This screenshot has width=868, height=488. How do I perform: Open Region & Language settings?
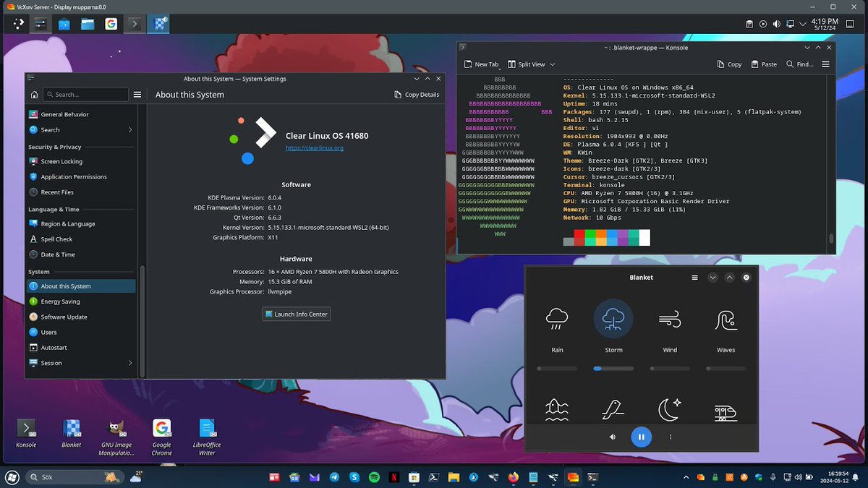(81, 224)
